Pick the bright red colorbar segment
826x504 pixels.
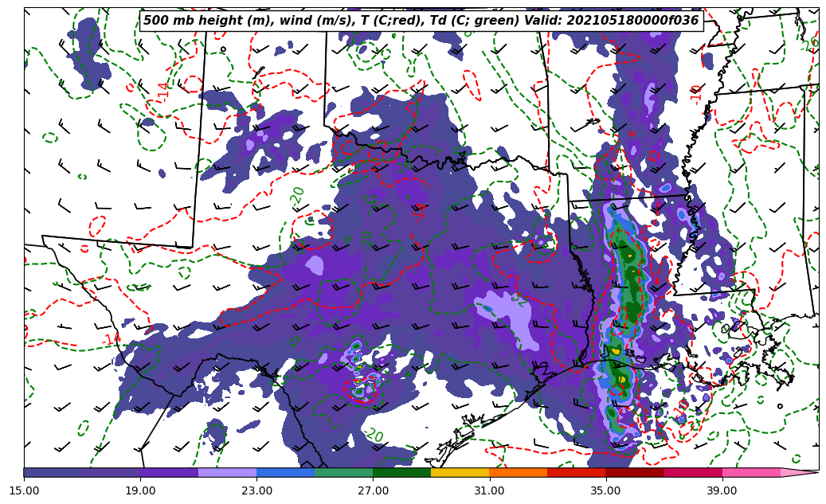pyautogui.click(x=577, y=472)
